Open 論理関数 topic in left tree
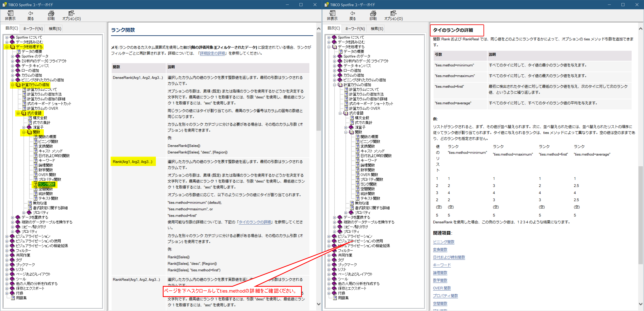The width and height of the screenshot is (644, 311). tap(45, 165)
